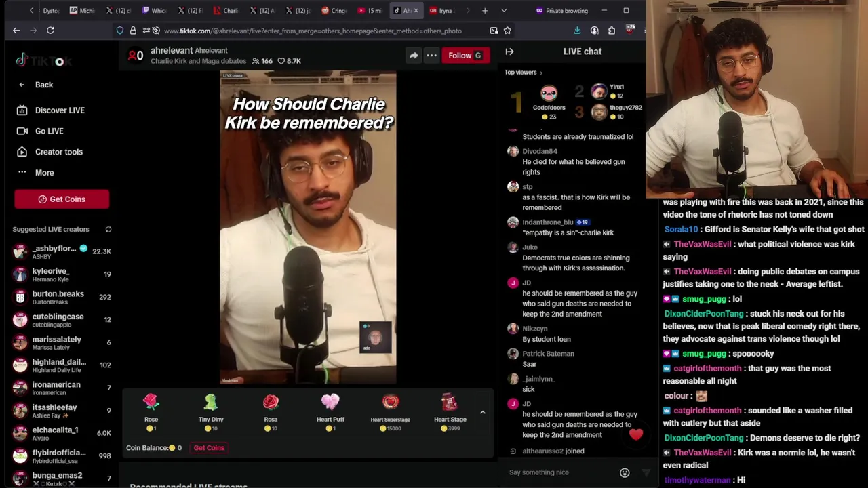Reload the page with the browser refresh icon
The height and width of the screenshot is (488, 868).
tap(50, 30)
